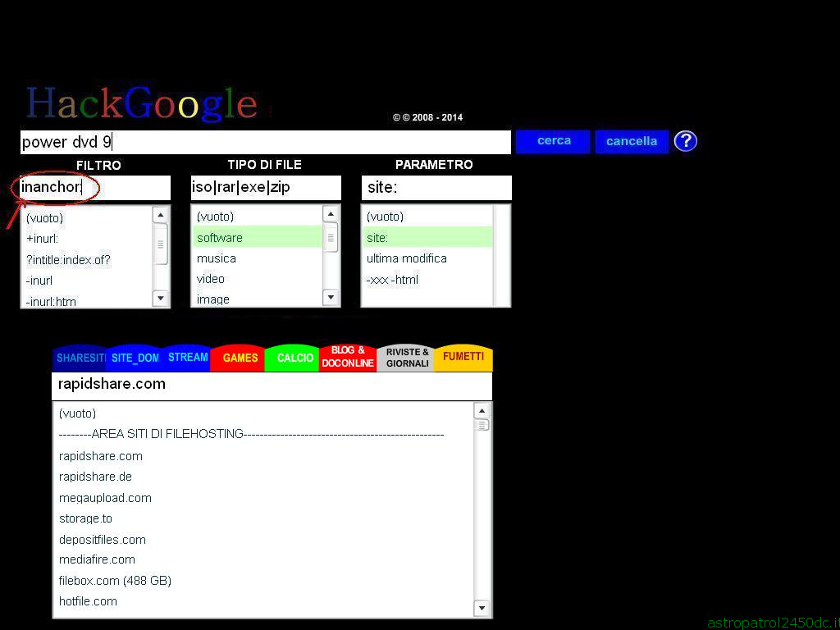The image size is (840, 630).
Task: Click the sites list scroll up arrow
Action: [482, 411]
